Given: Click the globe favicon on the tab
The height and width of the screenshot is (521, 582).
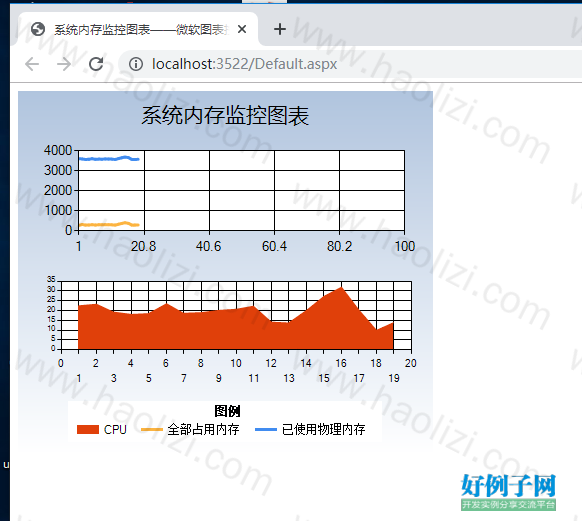Looking at the screenshot, I should (38, 29).
